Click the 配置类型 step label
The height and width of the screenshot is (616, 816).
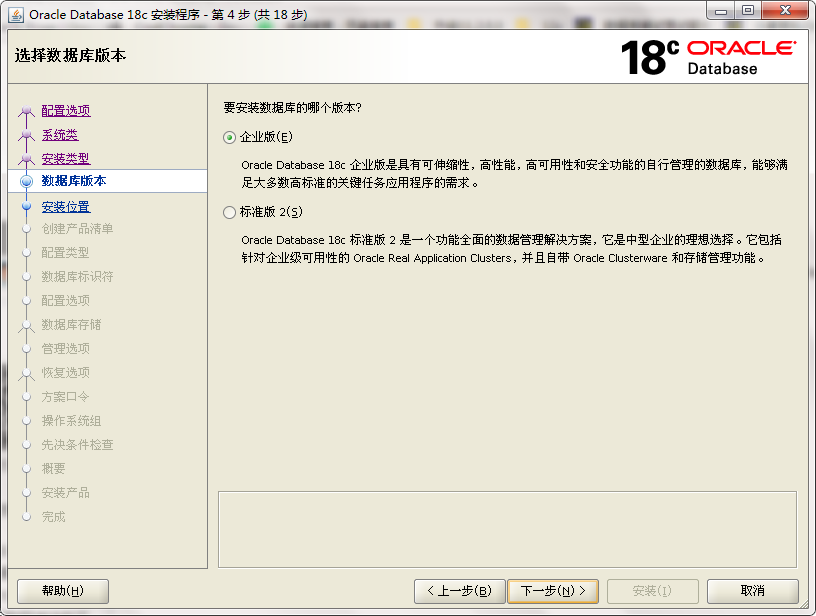[66, 253]
